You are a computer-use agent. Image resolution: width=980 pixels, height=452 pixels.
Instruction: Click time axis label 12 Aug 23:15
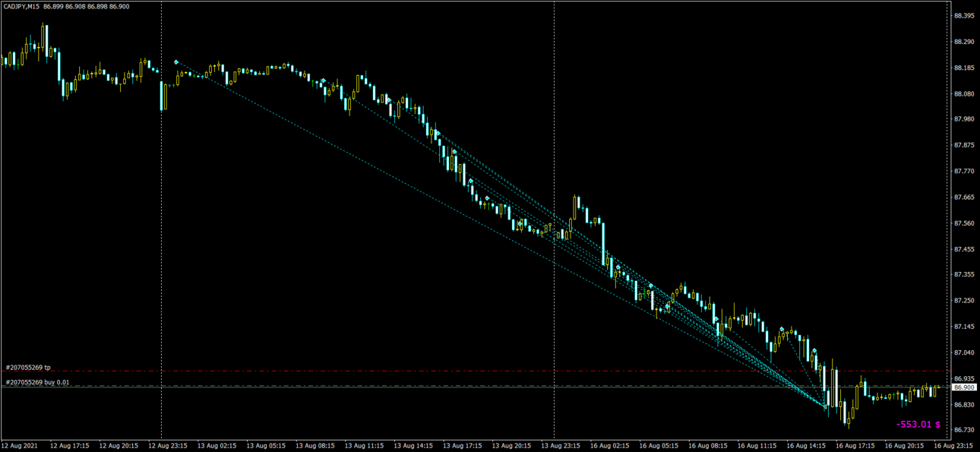[167, 445]
